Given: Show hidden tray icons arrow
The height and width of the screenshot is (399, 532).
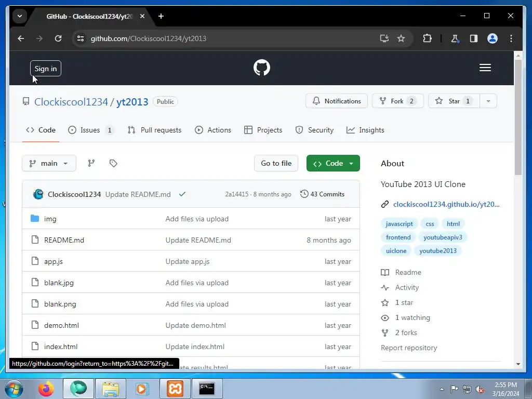Looking at the screenshot, I should click(442, 389).
